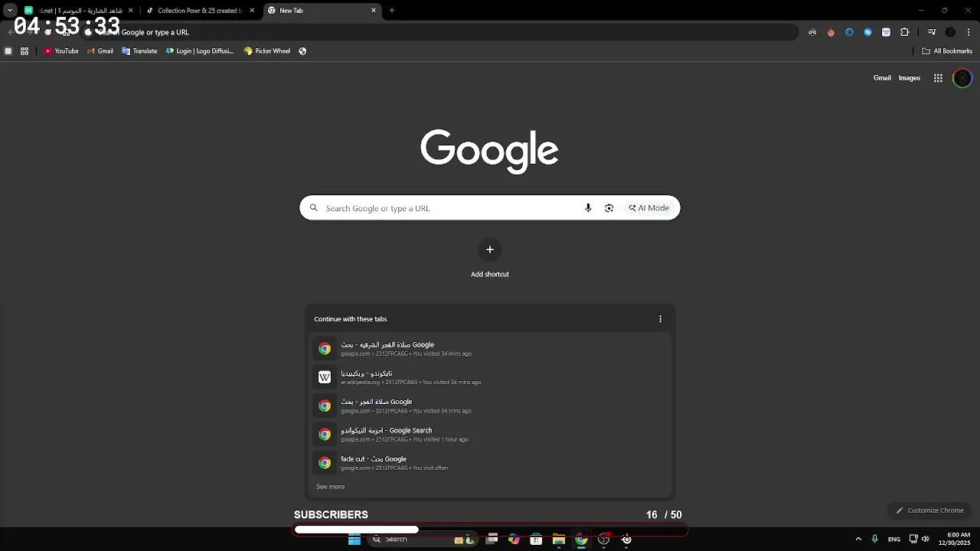
Task: Open the YouTube bookmark
Action: (61, 51)
